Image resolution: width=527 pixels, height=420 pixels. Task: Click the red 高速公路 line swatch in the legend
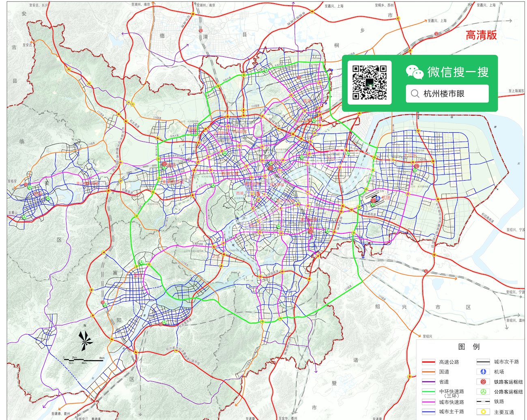click(x=428, y=362)
